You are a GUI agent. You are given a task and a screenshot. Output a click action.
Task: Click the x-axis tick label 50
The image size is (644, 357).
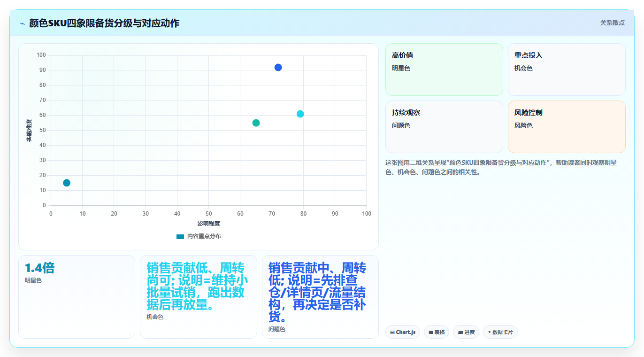208,214
